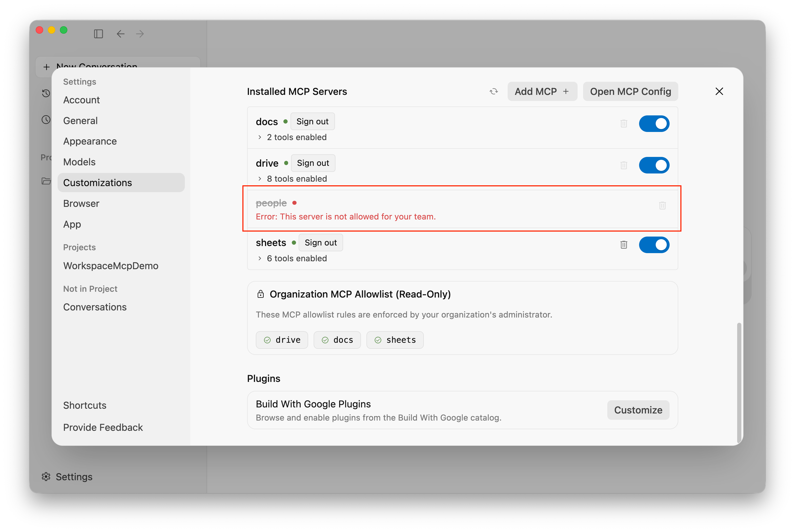Click the folder icon in the background sidebar

point(46,181)
